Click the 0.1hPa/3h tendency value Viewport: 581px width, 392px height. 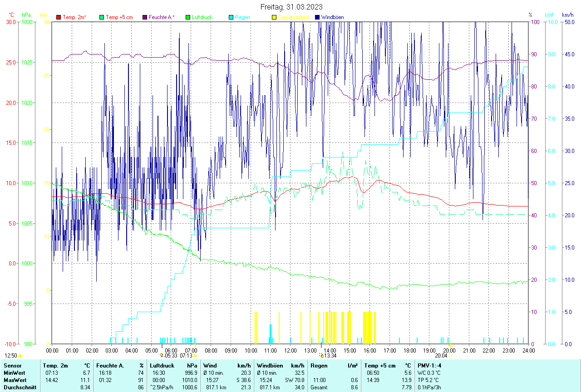point(430,387)
